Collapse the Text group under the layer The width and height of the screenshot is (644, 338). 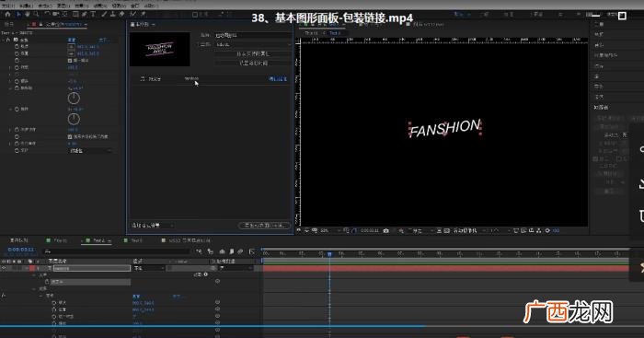[x=35, y=275]
